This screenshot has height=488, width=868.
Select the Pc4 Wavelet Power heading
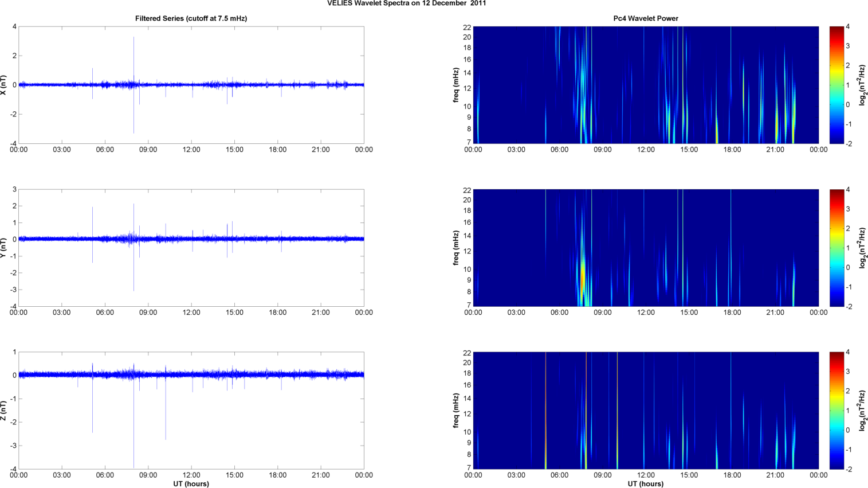pos(645,18)
